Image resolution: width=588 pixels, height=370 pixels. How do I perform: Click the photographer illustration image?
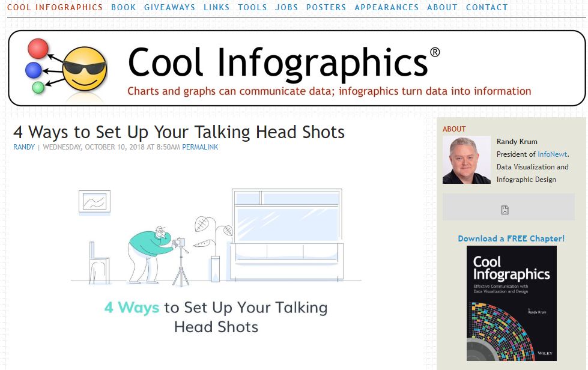tap(216, 238)
